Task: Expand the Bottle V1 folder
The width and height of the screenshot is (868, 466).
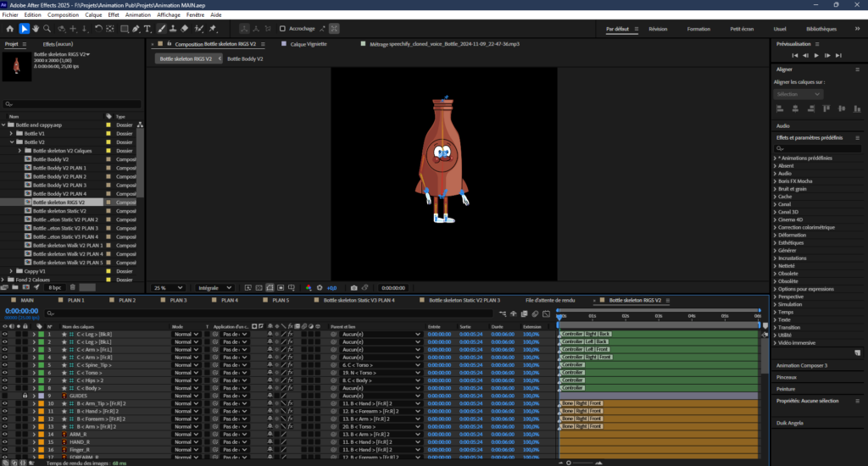Action: tap(12, 133)
